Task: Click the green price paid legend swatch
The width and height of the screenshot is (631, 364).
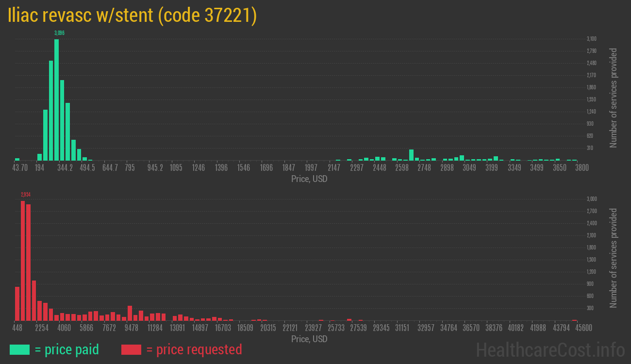Action: 19,349
